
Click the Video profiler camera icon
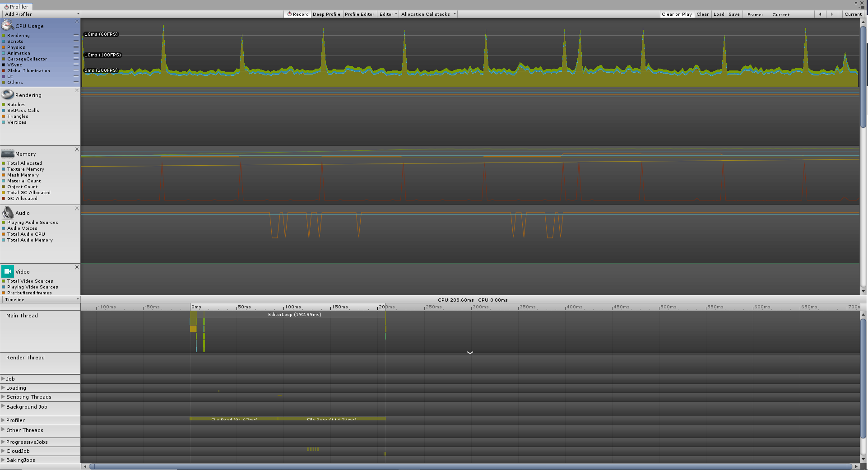click(8, 271)
